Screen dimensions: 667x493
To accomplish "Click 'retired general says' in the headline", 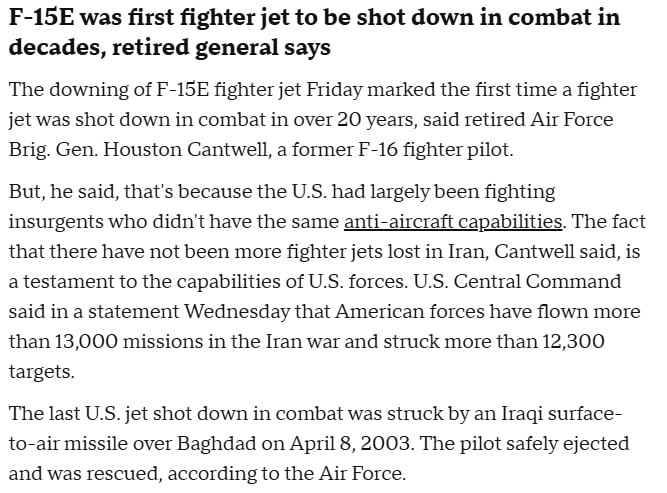I will pos(241,47).
